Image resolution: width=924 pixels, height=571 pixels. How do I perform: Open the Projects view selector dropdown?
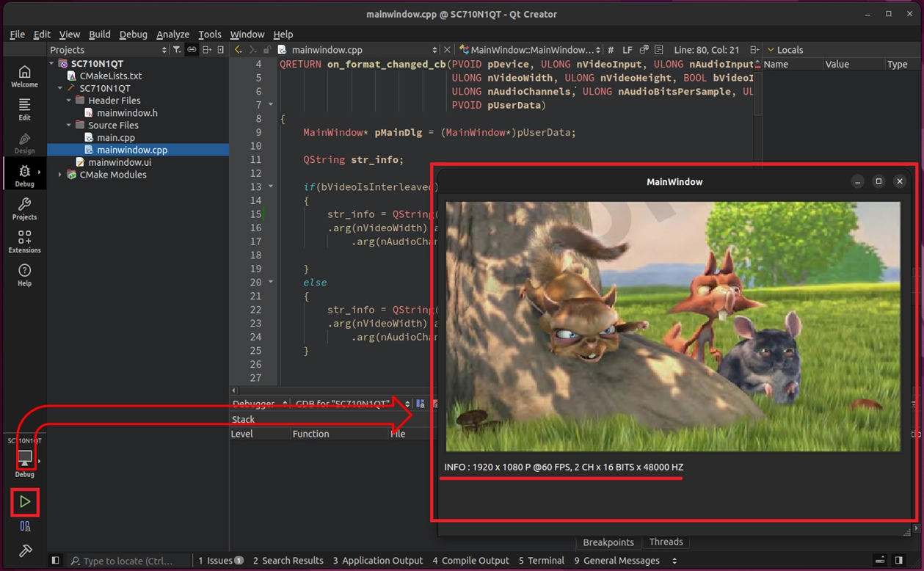click(x=107, y=50)
